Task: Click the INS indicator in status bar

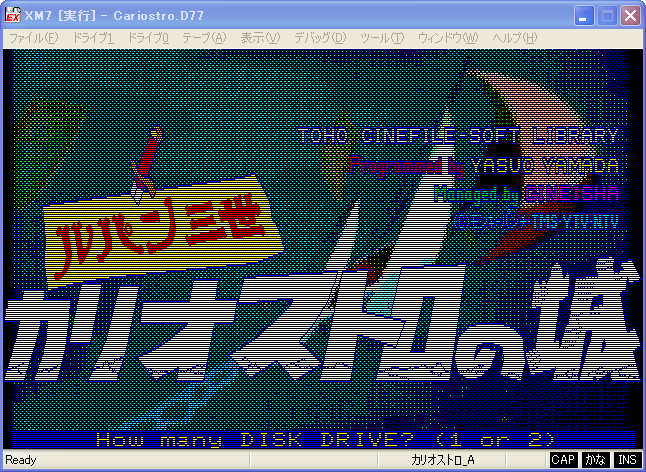Action: (627, 460)
